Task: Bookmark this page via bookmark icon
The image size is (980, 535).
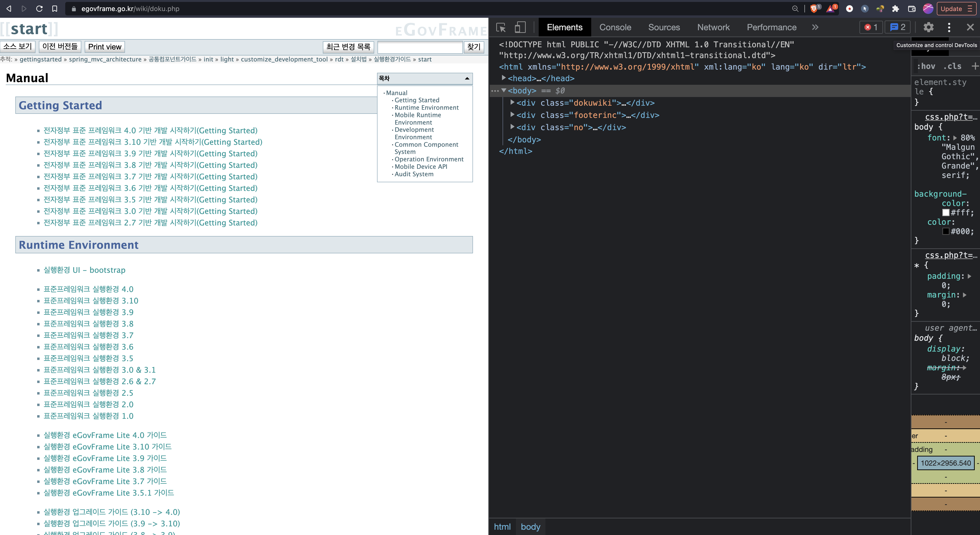Action: point(55,8)
